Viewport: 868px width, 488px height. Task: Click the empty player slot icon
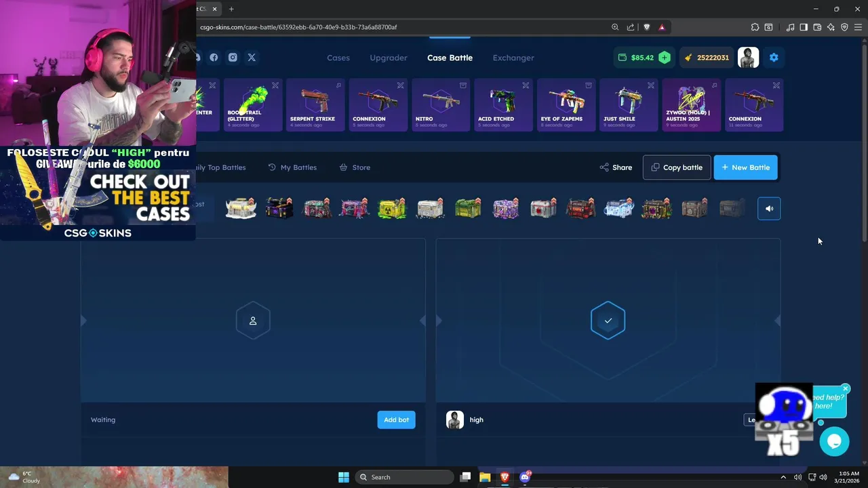(x=253, y=321)
